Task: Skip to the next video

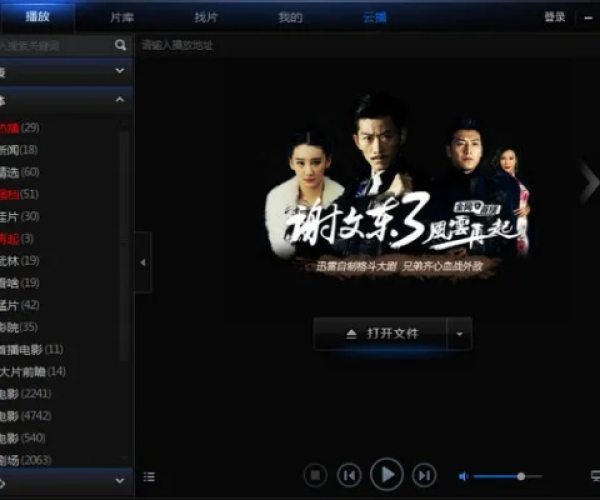Action: coord(424,475)
